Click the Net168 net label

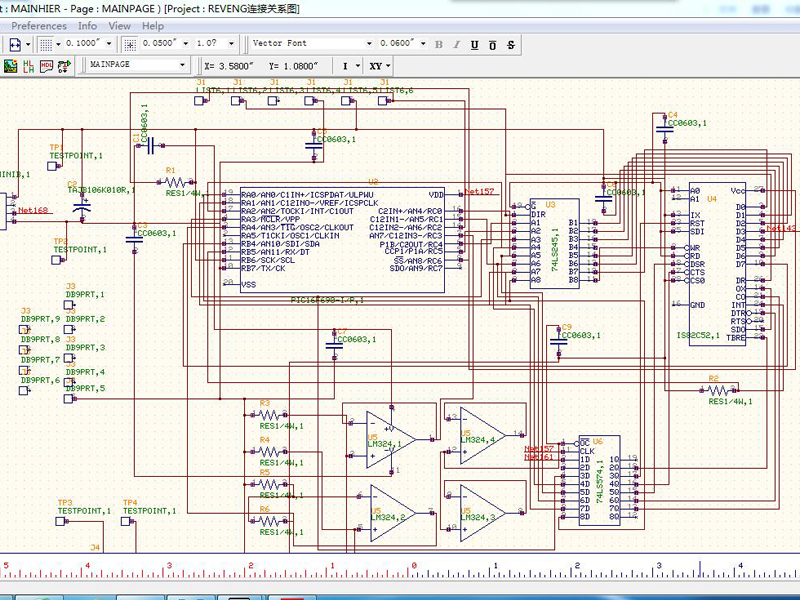point(33,210)
